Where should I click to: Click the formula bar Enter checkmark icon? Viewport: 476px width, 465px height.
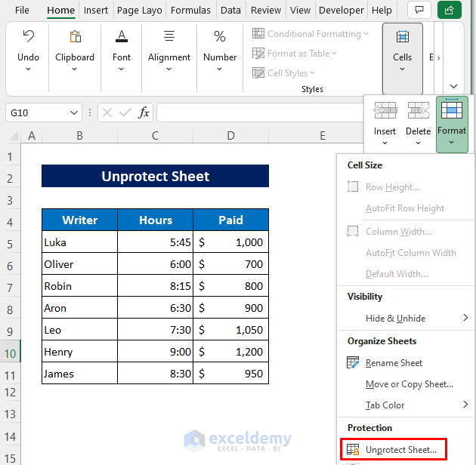125,112
